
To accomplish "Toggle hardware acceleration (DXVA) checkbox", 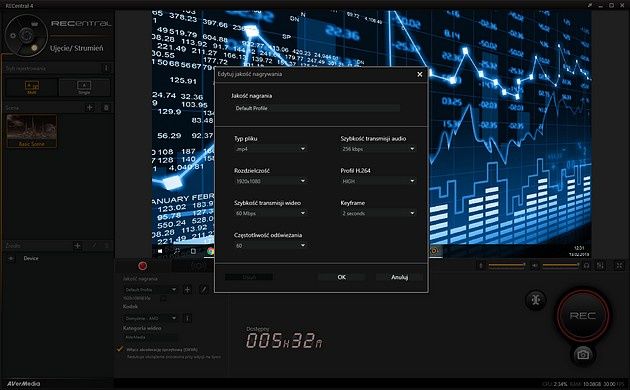I will 120,349.
